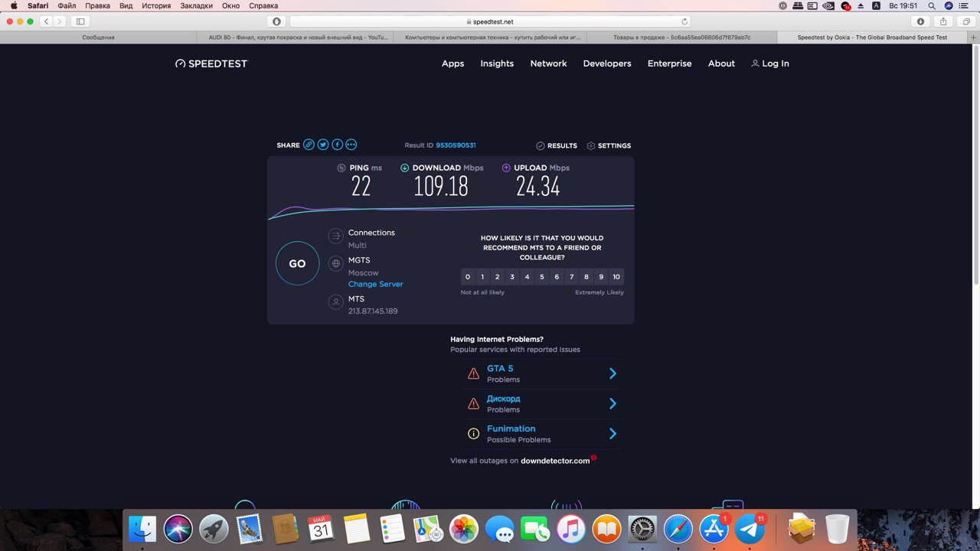This screenshot has height=551, width=980.
Task: Open Finder from the Dock
Action: click(143, 530)
